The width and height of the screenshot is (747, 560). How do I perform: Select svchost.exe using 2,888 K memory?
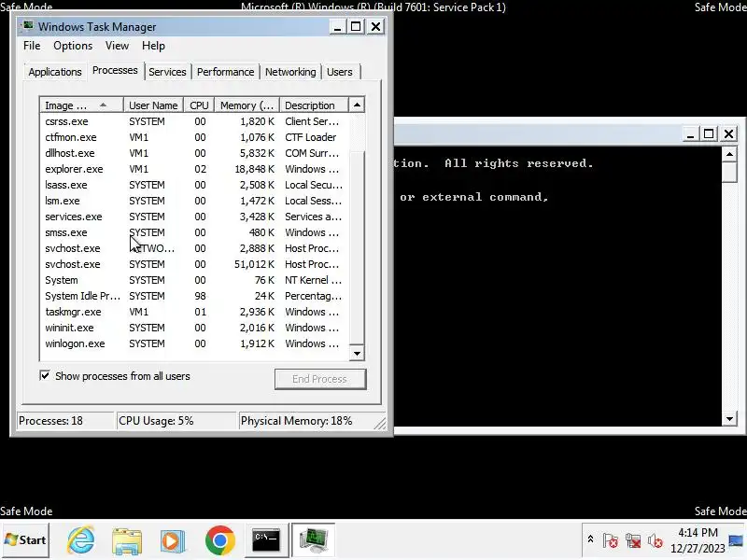coord(195,248)
